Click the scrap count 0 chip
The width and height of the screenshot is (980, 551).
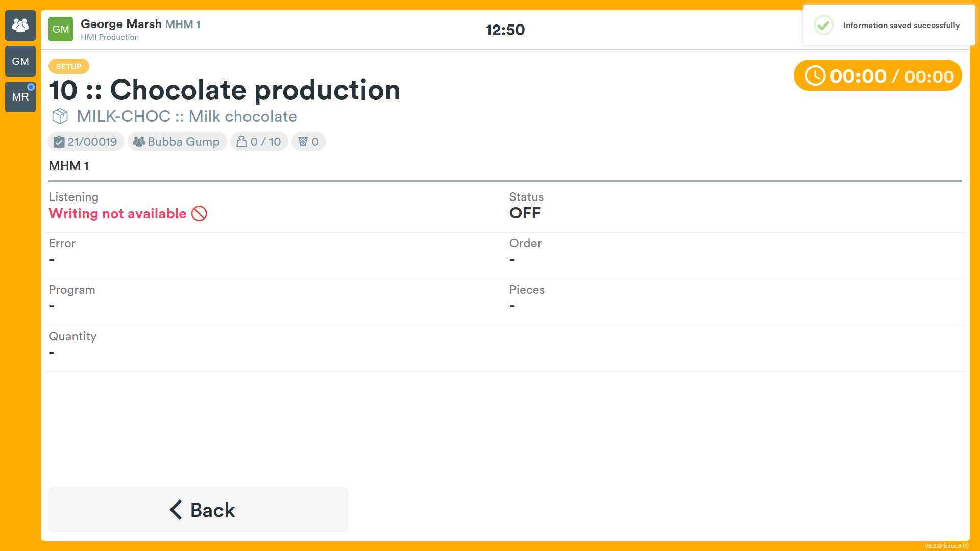tap(309, 142)
